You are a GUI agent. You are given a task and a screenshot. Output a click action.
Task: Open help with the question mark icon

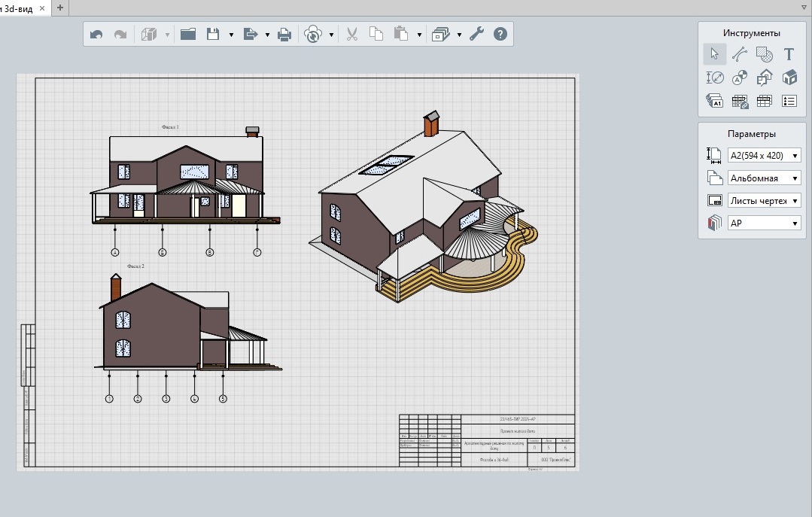(x=500, y=34)
